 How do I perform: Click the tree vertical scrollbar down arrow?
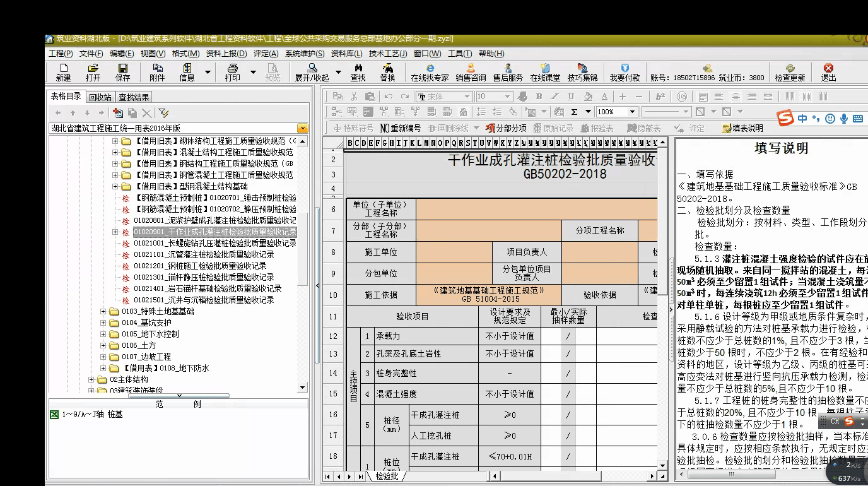(303, 388)
